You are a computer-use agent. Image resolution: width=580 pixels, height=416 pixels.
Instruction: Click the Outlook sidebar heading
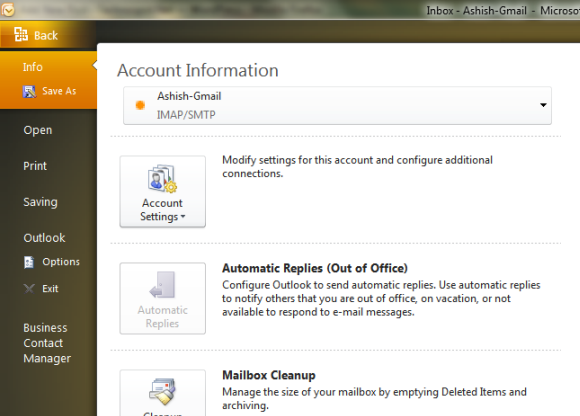[x=44, y=238]
